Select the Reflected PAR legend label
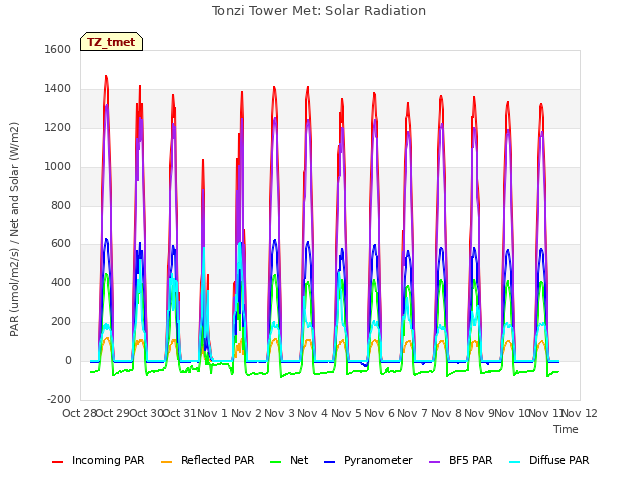 click(x=218, y=460)
